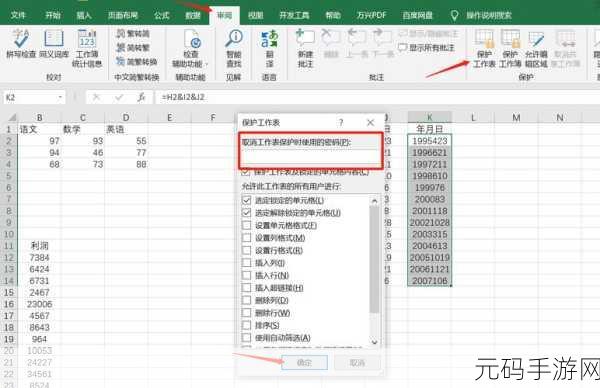Image resolution: width=600 pixels, height=388 pixels.
Task: Switch to the 开发工具 tab
Action: [x=294, y=15]
